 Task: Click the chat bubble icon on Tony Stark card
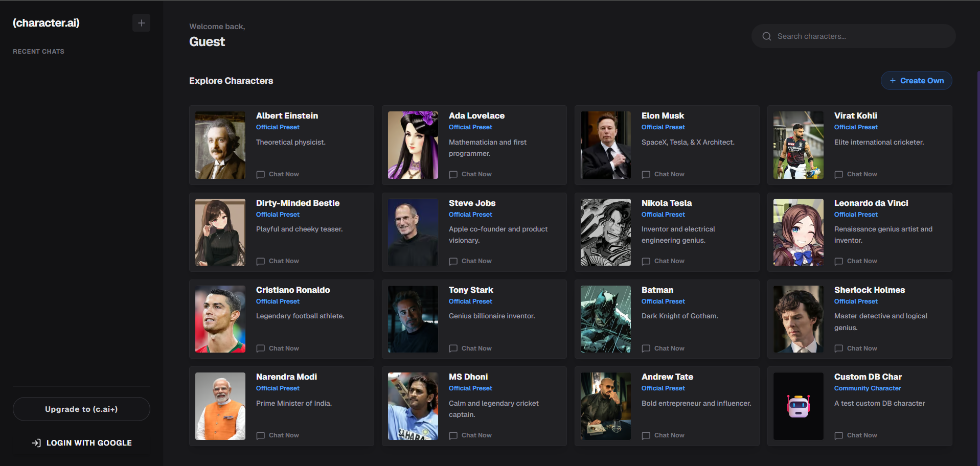pyautogui.click(x=453, y=348)
